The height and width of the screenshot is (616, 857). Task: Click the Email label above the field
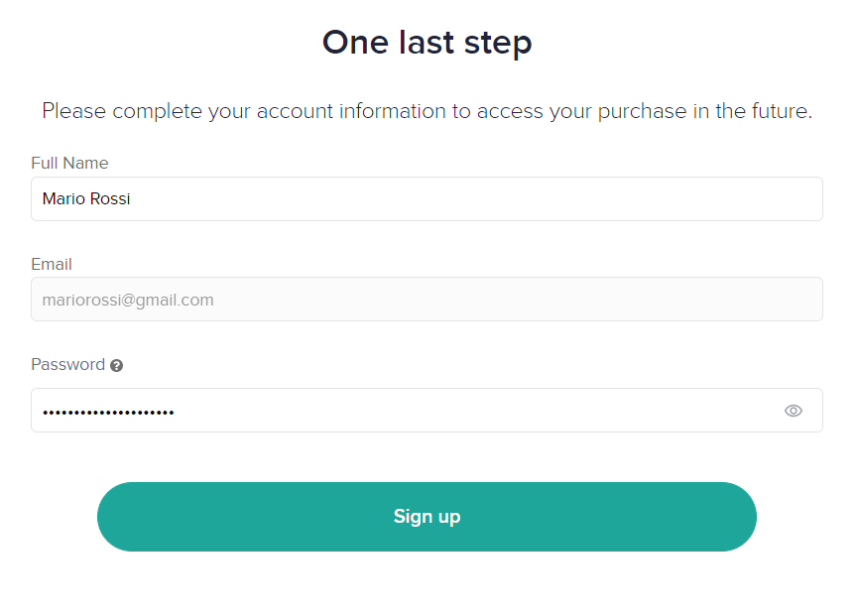[52, 264]
